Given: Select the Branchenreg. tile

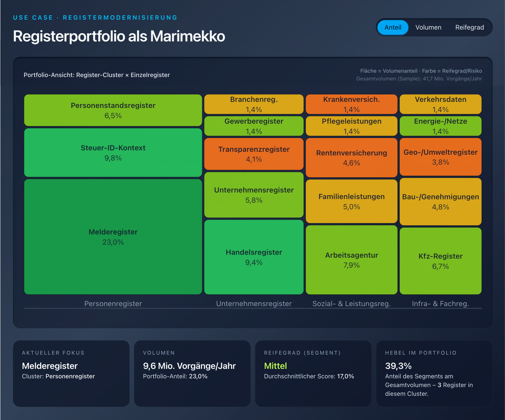Looking at the screenshot, I should [254, 104].
